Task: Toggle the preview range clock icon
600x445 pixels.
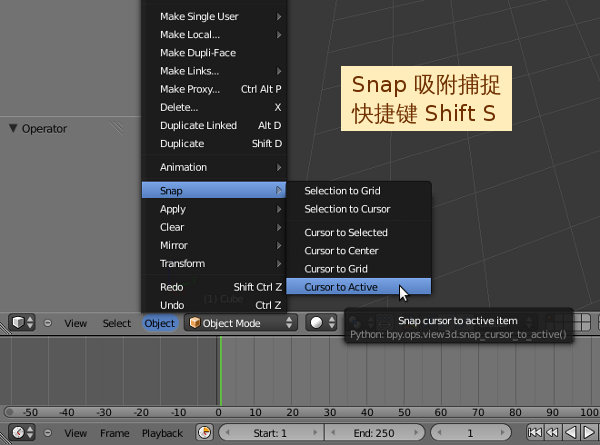Action: 205,433
